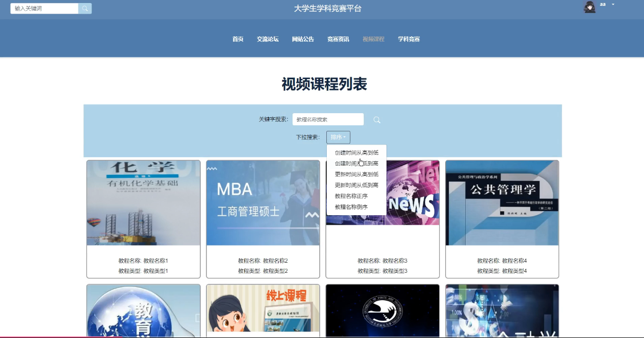Choose 创建时间从低到高 sort option
The width and height of the screenshot is (644, 338).
[357, 163]
